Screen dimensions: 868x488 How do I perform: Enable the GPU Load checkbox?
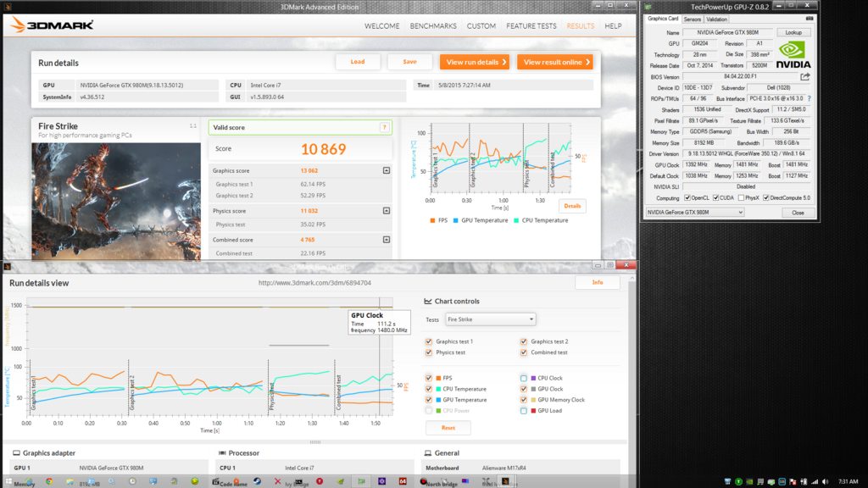click(x=523, y=411)
